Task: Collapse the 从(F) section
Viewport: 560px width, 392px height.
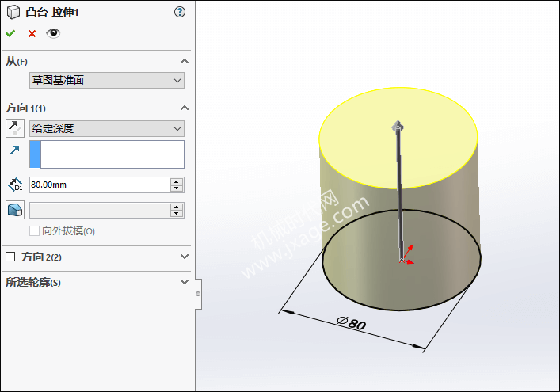Action: click(185, 62)
